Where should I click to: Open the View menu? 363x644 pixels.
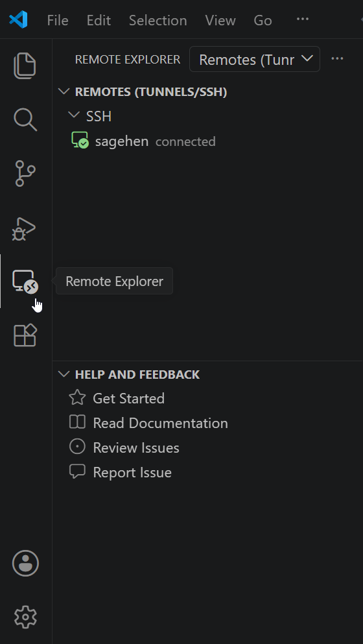(x=220, y=20)
